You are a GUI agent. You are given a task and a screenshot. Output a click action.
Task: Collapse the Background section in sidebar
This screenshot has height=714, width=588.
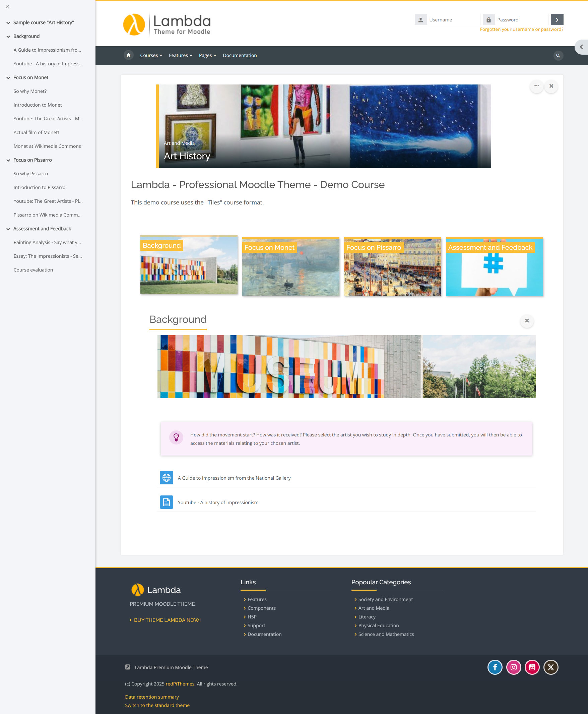tap(8, 37)
